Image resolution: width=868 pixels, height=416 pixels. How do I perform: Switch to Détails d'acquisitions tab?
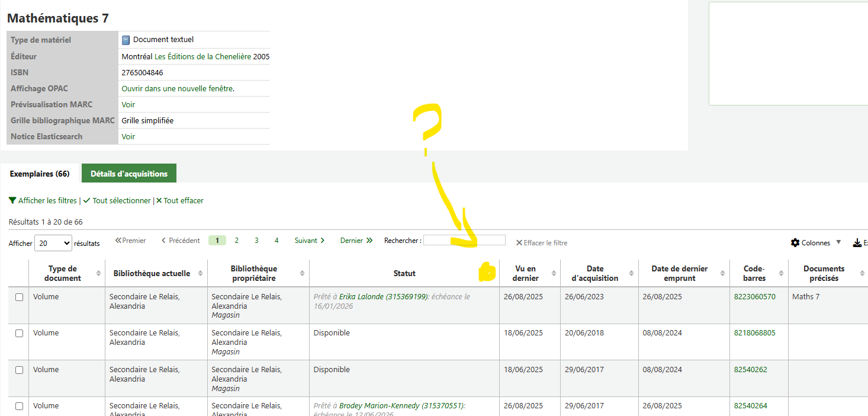[x=129, y=174]
